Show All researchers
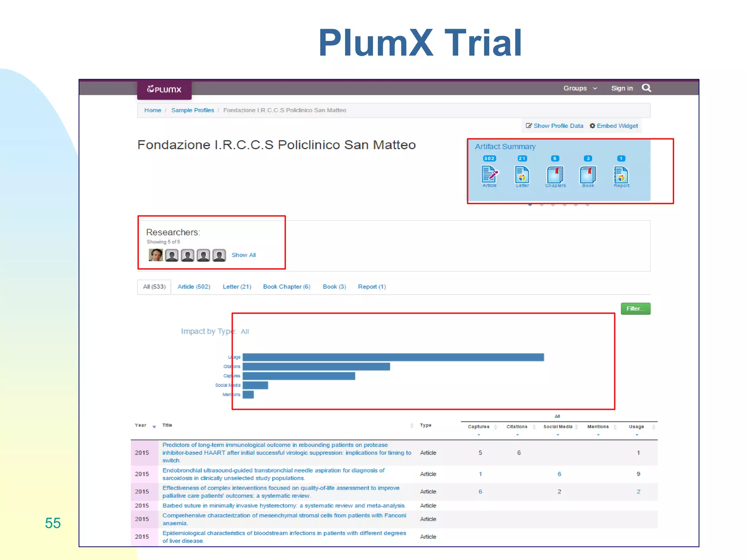 244,255
